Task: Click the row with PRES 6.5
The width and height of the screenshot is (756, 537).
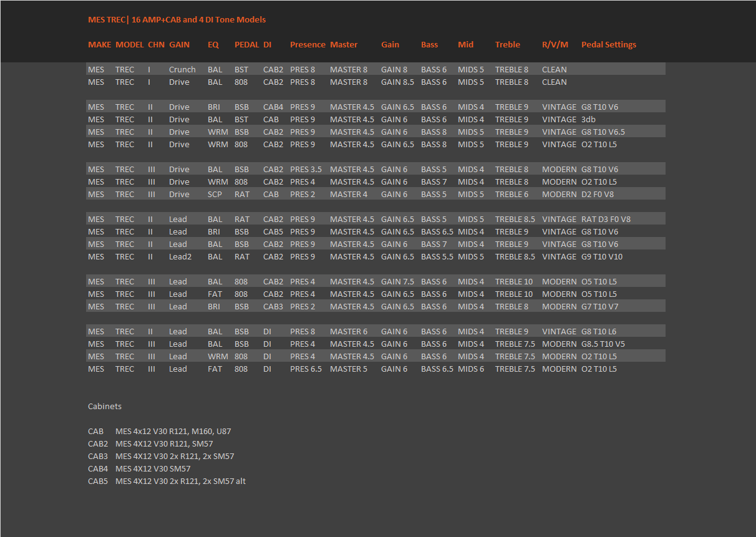Action: coord(376,369)
